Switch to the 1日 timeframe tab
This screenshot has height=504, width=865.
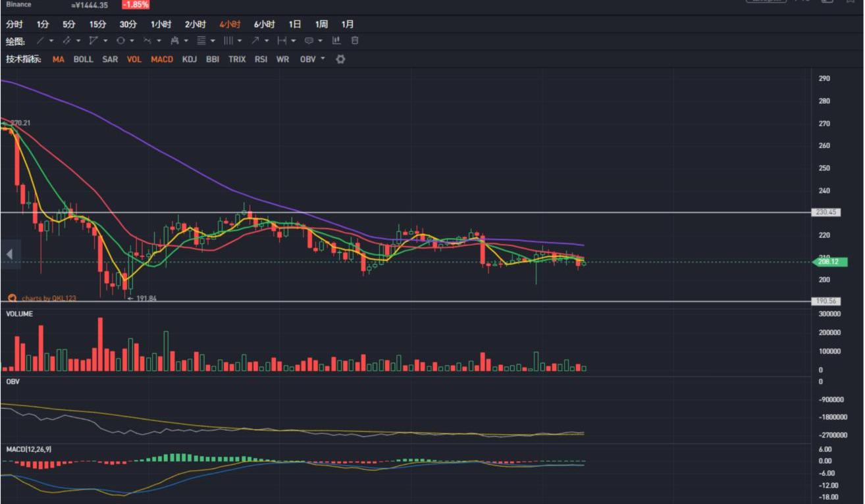coord(295,24)
